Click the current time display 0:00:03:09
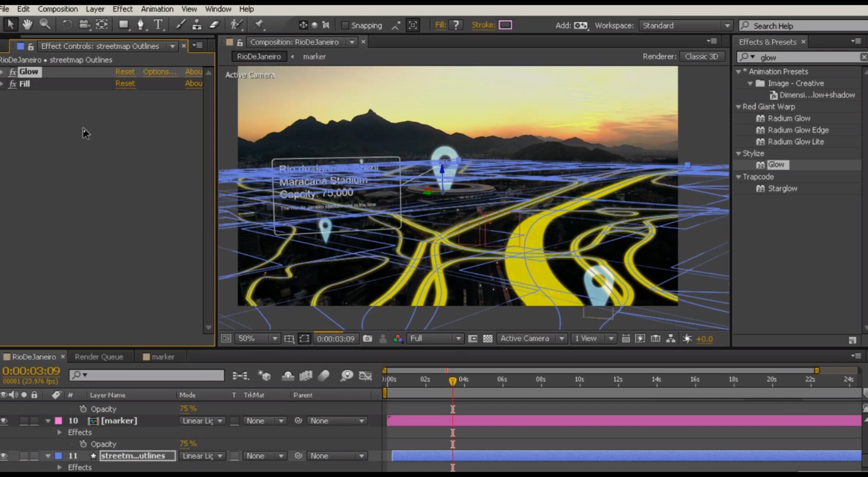This screenshot has height=477, width=868. (31, 371)
